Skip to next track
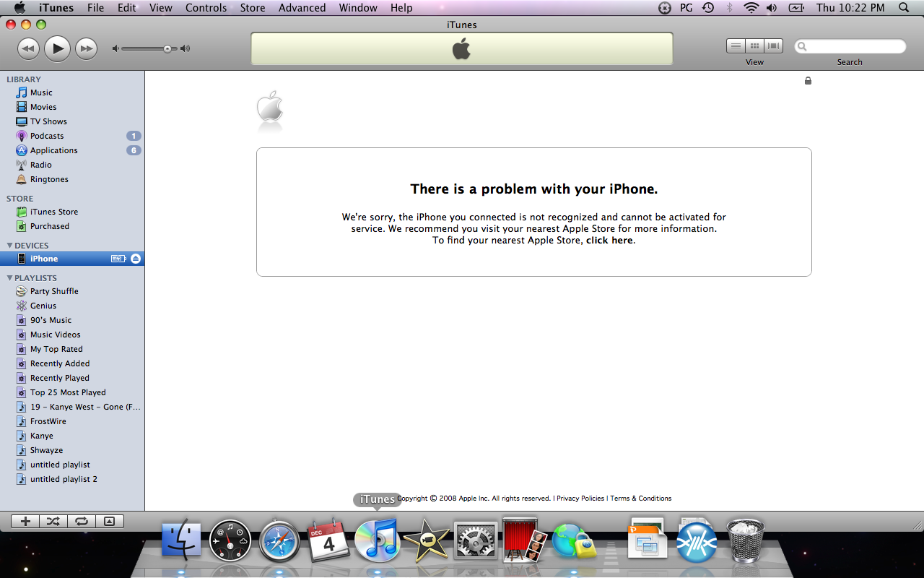Viewport: 924px width, 578px height. (x=86, y=48)
